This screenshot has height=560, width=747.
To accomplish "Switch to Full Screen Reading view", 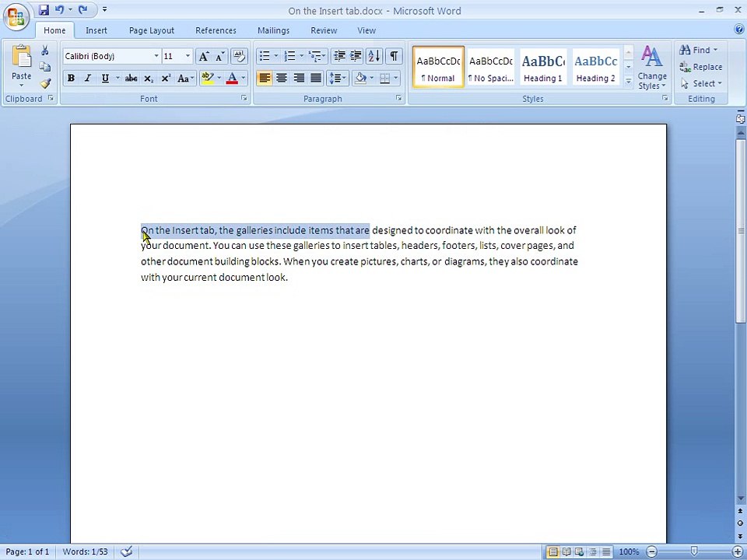I will pos(566,552).
